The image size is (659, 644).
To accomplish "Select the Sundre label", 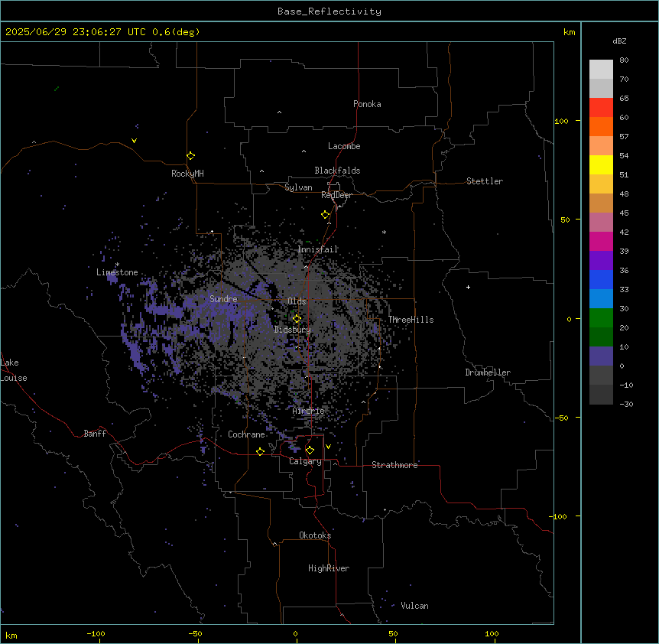I will pyautogui.click(x=223, y=299).
